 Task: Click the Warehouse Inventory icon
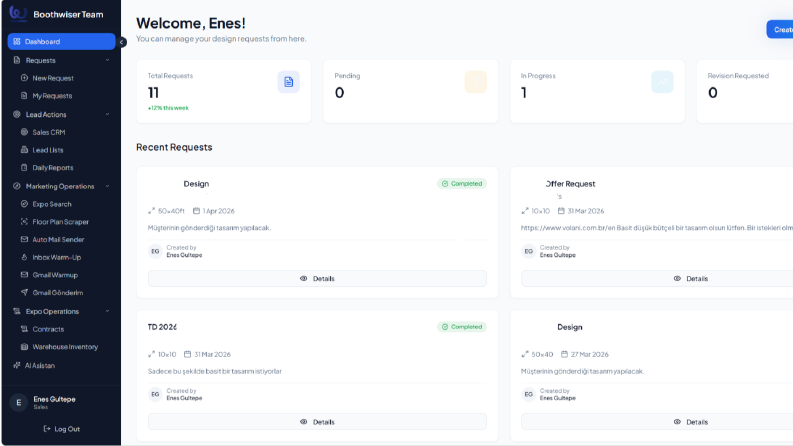24,346
